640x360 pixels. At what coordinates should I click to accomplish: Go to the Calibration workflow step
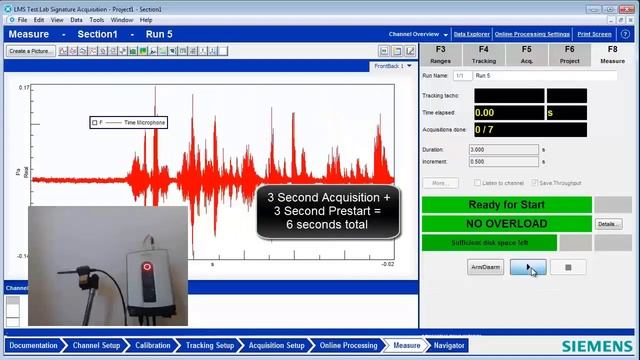153,345
